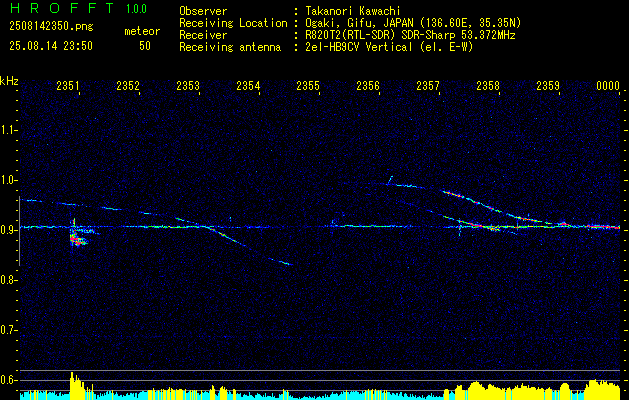Click the filename 2508142350.png
Screen dimensions: 629x400
(x=51, y=27)
